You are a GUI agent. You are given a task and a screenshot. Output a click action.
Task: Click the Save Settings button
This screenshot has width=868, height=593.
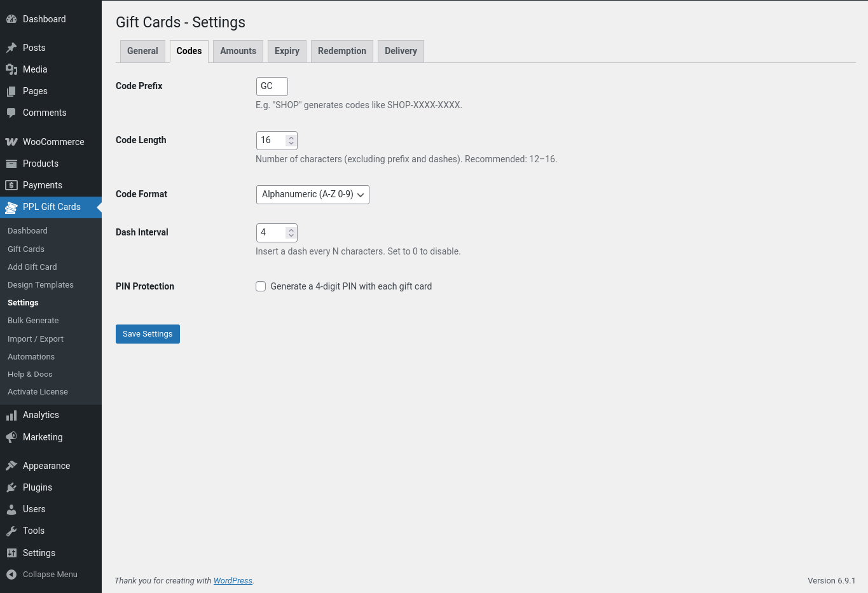[148, 334]
